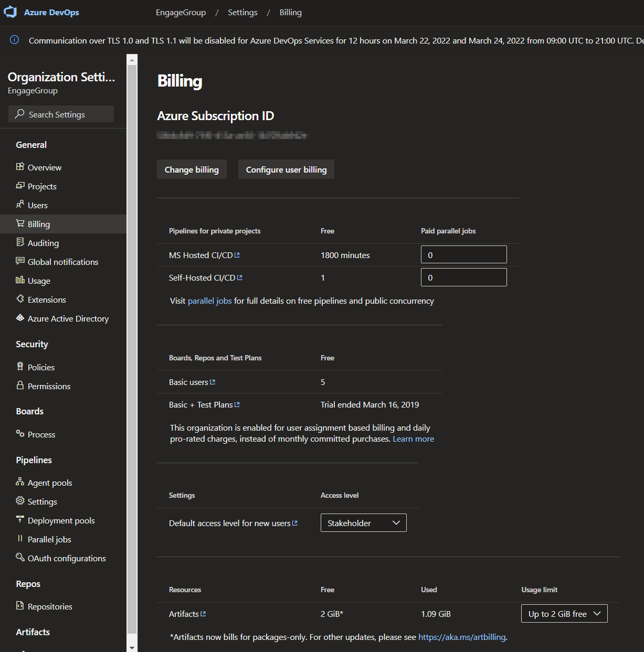Image resolution: width=644 pixels, height=652 pixels.
Task: Click the Pipelines Settings gear icon
Action: 20,501
